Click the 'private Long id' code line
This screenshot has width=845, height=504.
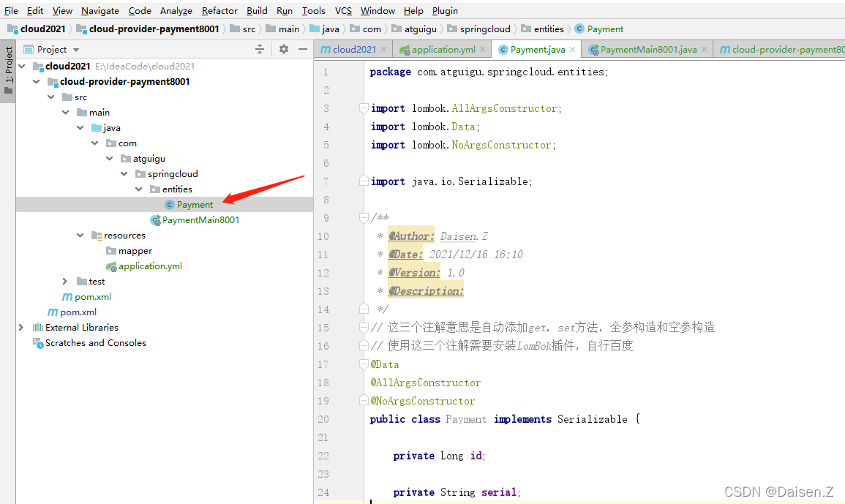[x=439, y=456]
